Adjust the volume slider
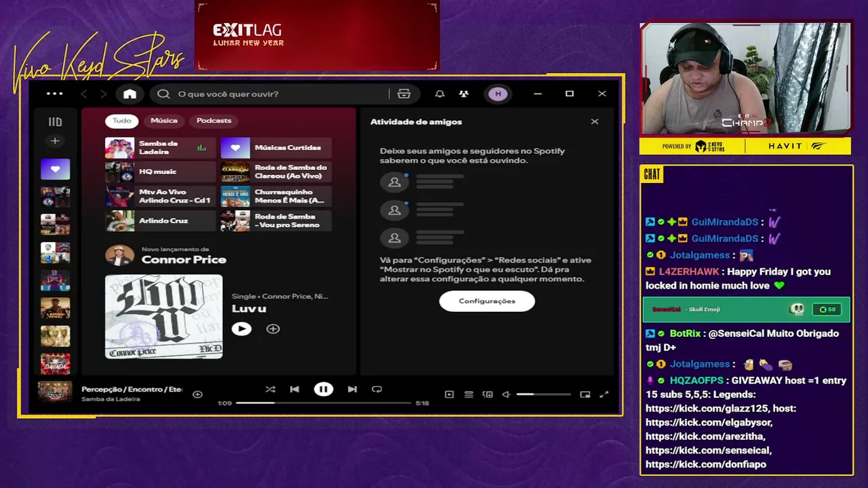 coord(543,394)
